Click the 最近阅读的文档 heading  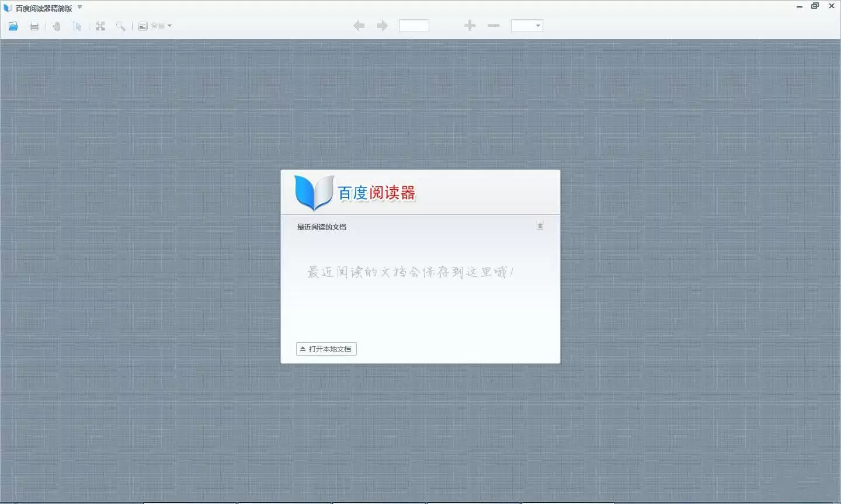322,227
